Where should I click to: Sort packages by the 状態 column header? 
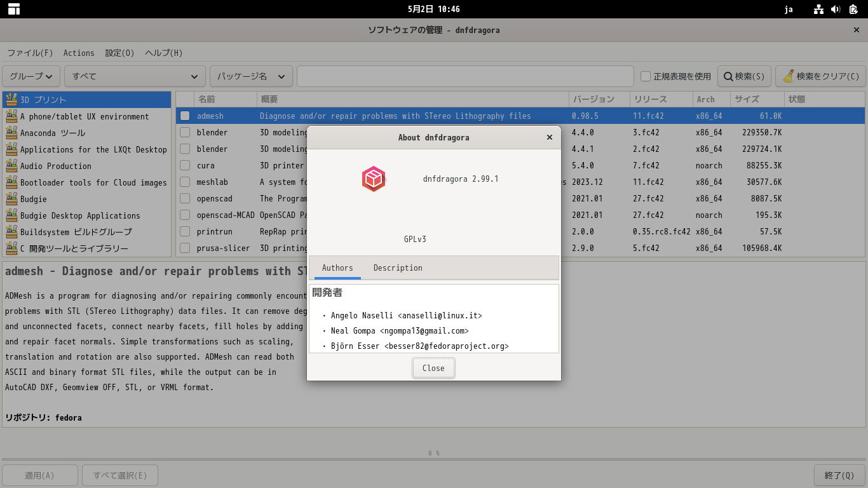tap(825, 99)
